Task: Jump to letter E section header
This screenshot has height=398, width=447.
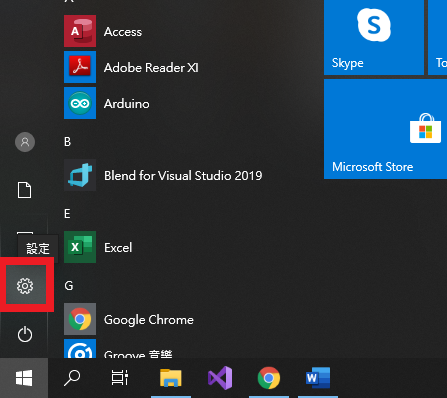Action: point(67,214)
